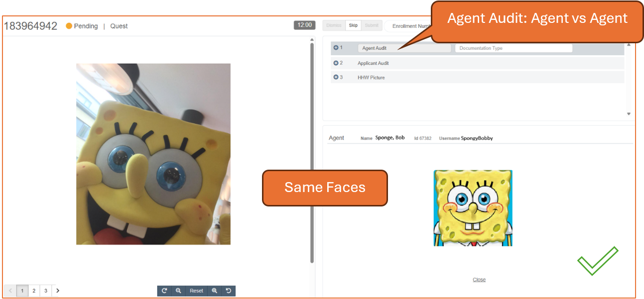
Task: Expand row 3 HHW Picture plus icon
Action: click(x=336, y=78)
